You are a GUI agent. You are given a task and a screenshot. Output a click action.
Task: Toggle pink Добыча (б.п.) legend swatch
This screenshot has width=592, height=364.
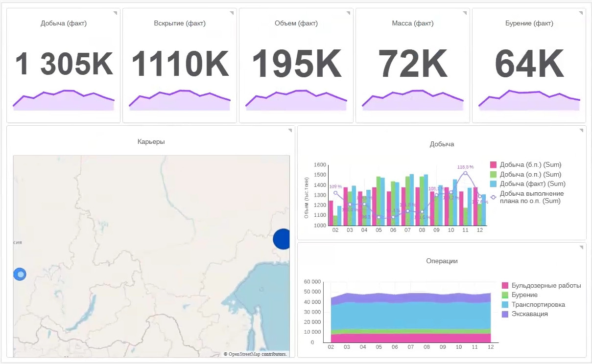(494, 165)
